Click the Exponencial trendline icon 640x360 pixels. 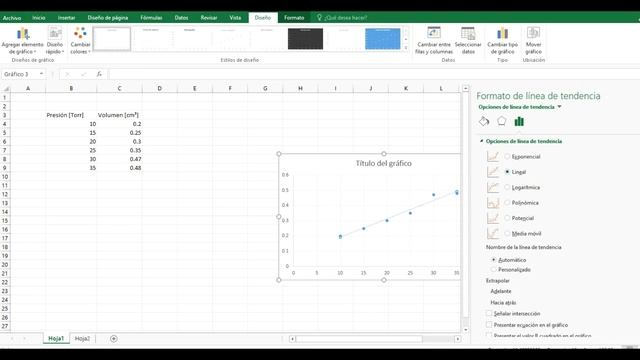[493, 156]
